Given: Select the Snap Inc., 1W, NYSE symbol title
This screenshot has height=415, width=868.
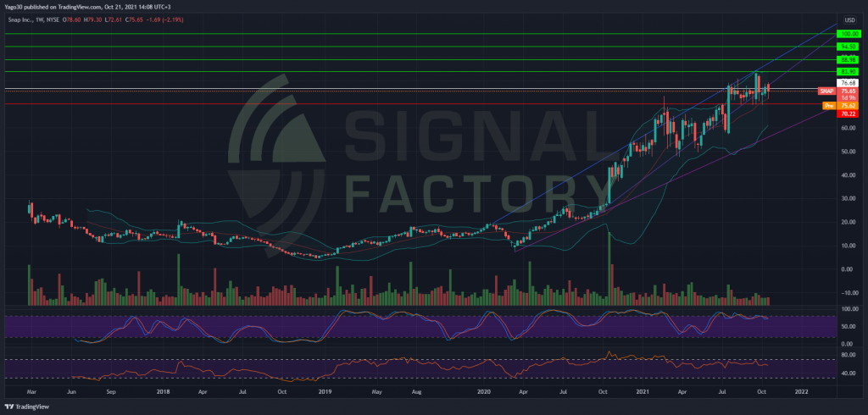Looking at the screenshot, I should tap(32, 20).
